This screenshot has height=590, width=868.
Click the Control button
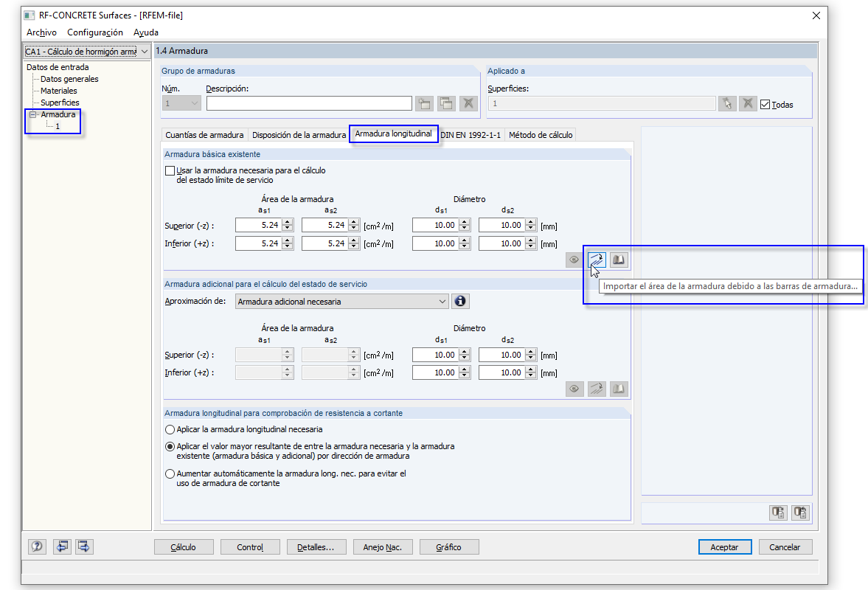[x=250, y=546]
